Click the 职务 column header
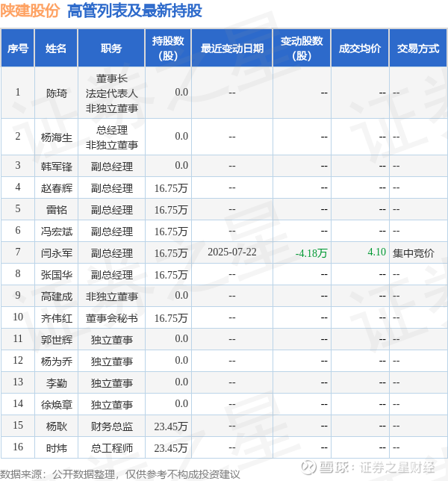This screenshot has height=481, width=448. tap(111, 48)
